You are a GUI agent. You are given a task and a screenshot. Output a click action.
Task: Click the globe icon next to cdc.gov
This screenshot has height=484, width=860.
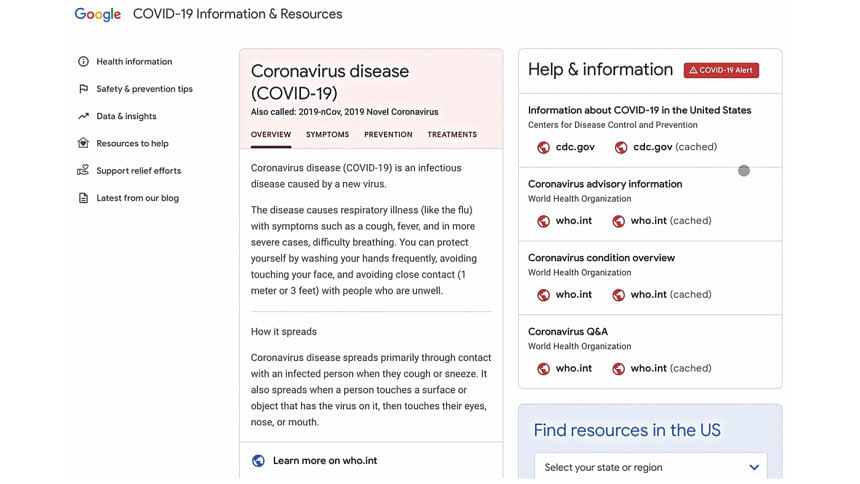[544, 148]
